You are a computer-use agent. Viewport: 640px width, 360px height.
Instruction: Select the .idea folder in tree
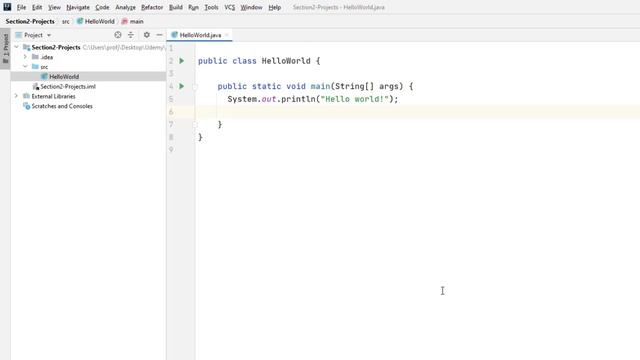tap(42, 57)
